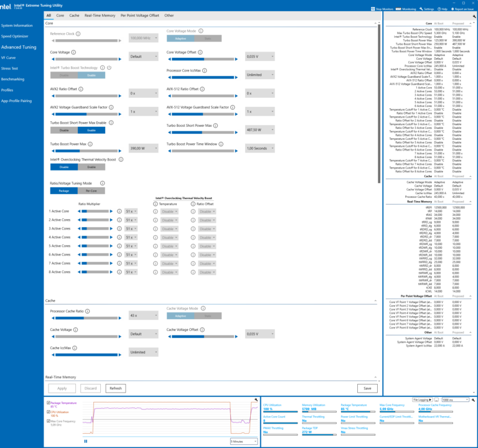Click info icon next to Turbo Boost Power Max
The width and height of the screenshot is (478, 448).
[x=90, y=144]
